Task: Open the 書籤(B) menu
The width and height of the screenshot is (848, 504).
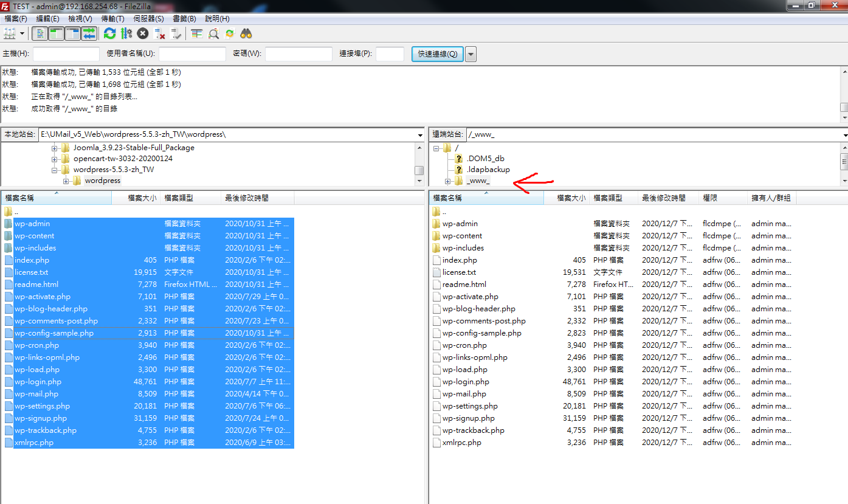Action: tap(184, 19)
